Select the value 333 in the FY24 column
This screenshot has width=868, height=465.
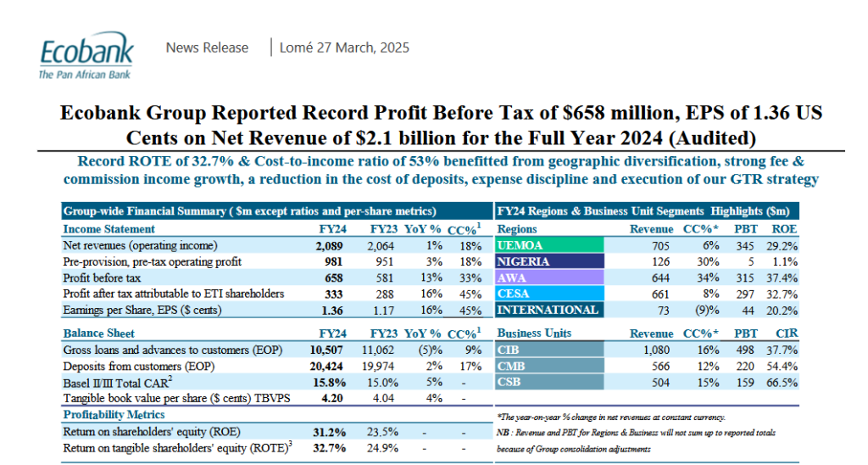pyautogui.click(x=333, y=294)
